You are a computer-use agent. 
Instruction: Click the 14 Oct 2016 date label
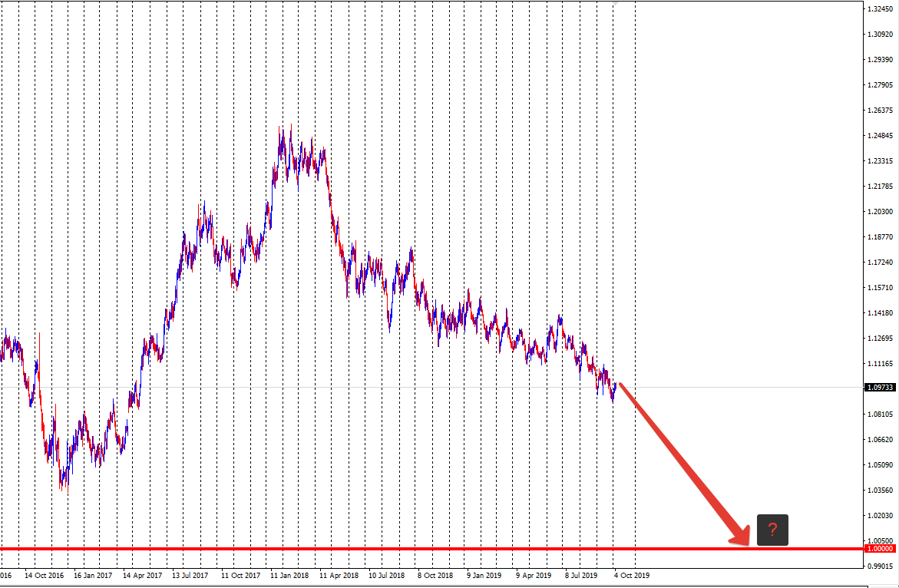[45, 576]
